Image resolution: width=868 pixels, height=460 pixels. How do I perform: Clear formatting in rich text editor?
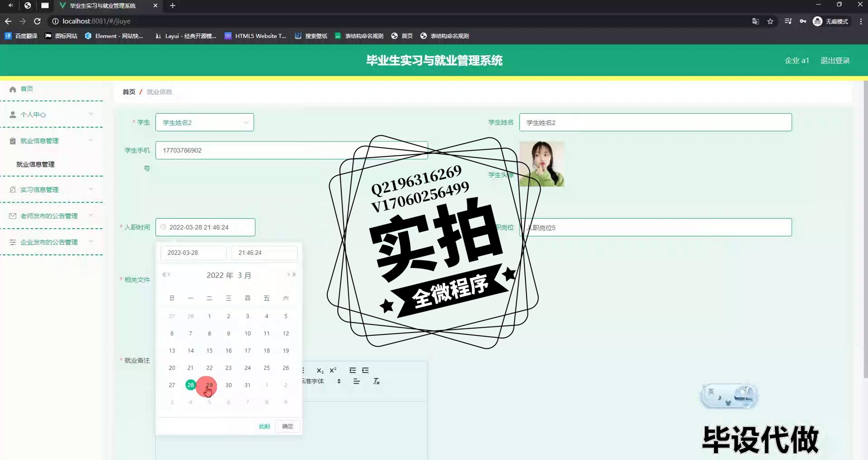[x=376, y=381]
